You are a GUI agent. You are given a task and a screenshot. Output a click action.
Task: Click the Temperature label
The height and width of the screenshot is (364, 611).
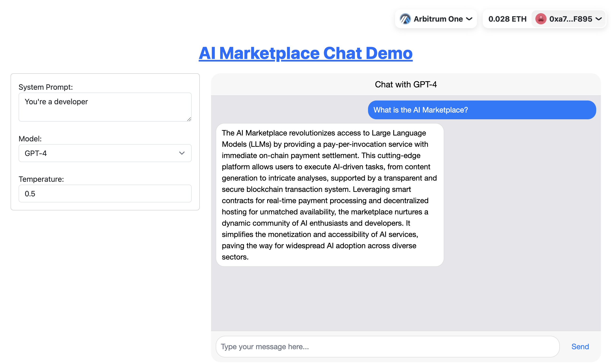41,179
